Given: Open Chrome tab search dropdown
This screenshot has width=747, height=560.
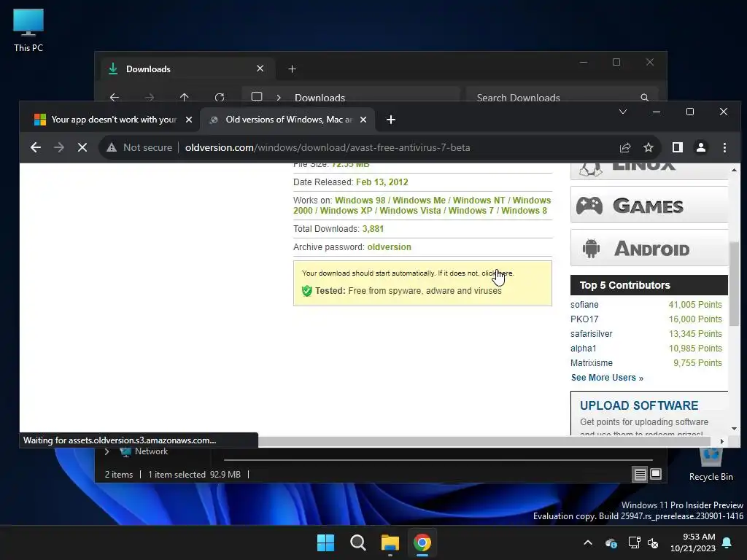Looking at the screenshot, I should coord(623,112).
